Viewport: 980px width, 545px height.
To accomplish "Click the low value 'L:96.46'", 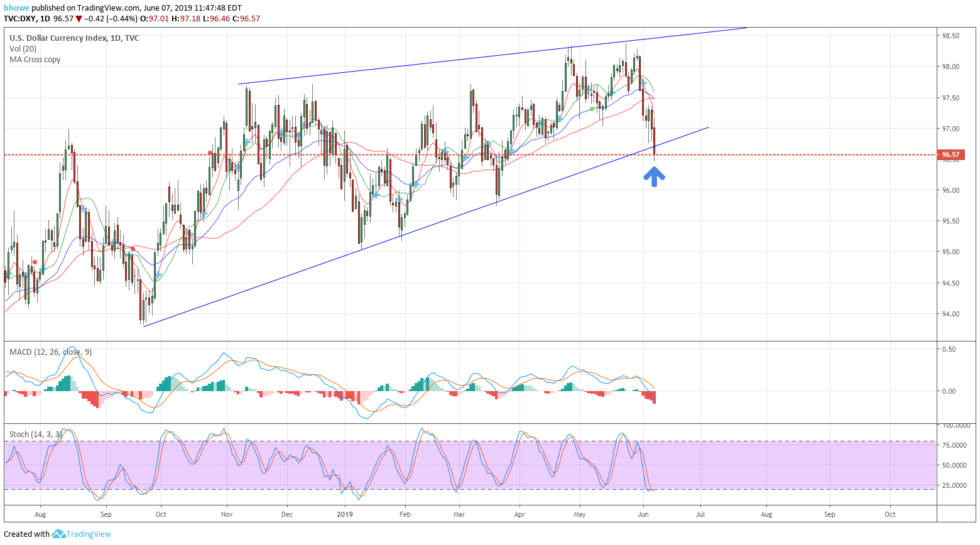I will [x=216, y=19].
